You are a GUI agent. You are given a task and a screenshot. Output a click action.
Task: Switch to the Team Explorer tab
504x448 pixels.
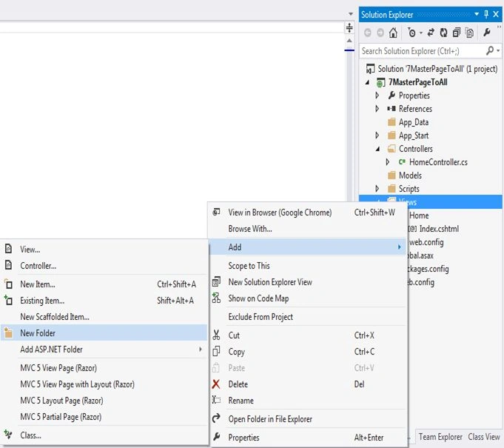[440, 437]
